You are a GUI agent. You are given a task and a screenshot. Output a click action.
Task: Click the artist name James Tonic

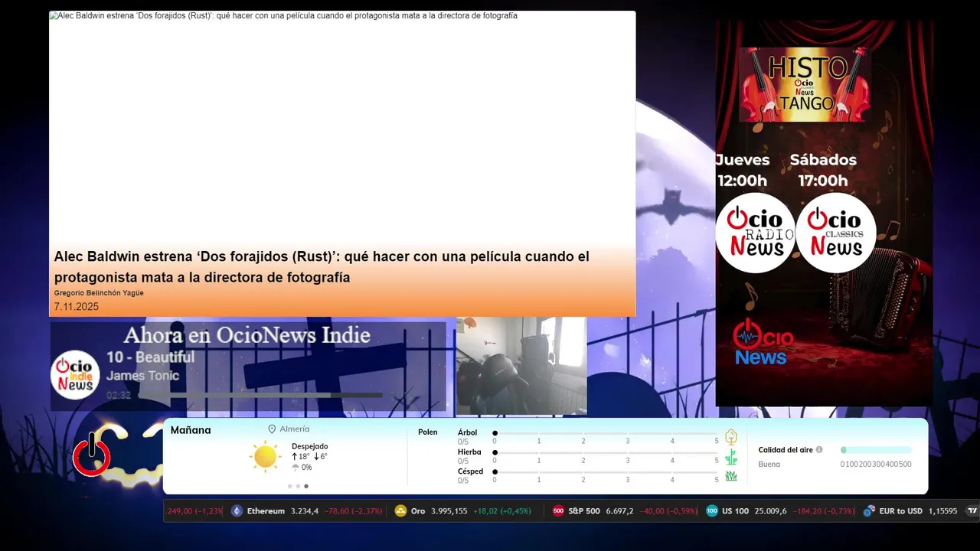coord(142,376)
